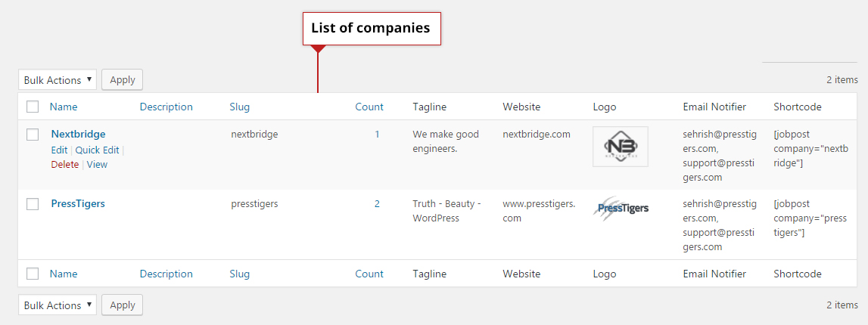Sort by Count in the header row
This screenshot has width=868, height=325.
(369, 107)
